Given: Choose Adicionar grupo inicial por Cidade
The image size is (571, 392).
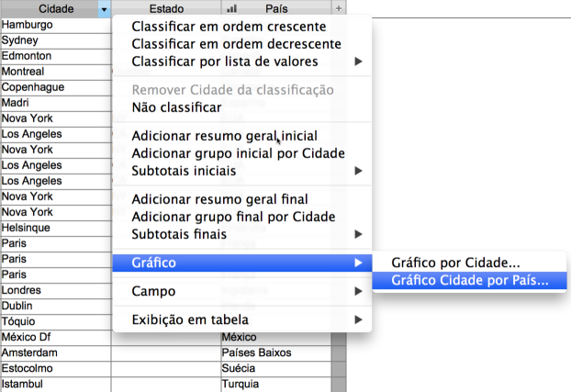Looking at the screenshot, I should coord(242,153).
